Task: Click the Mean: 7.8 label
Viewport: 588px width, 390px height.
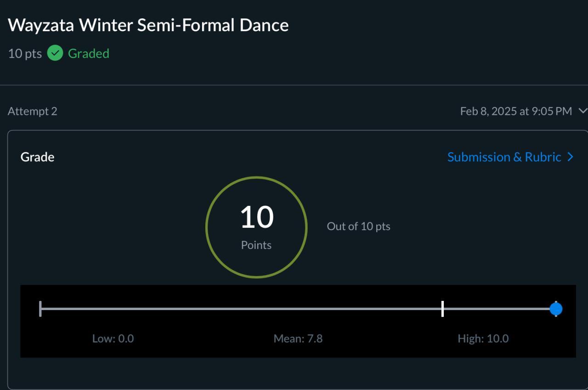Action: coord(298,339)
